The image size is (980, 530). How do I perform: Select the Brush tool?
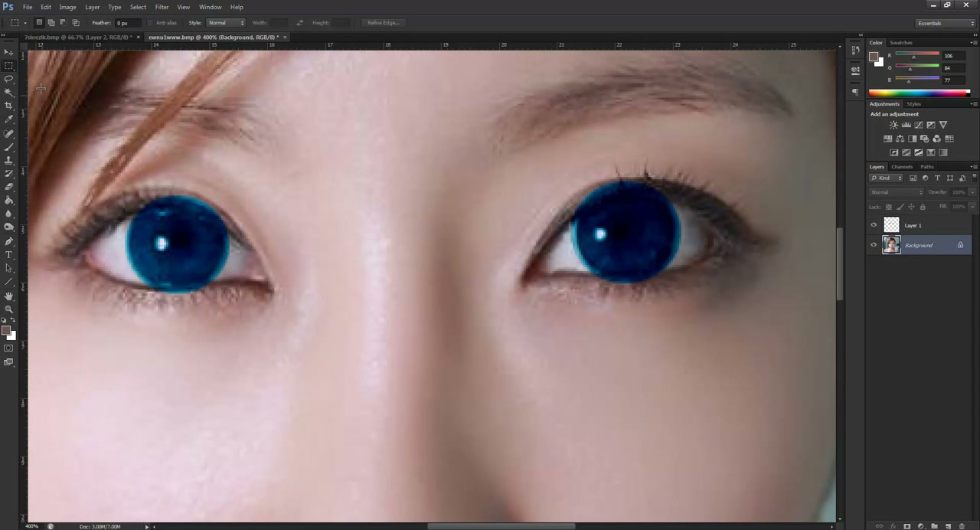point(9,146)
